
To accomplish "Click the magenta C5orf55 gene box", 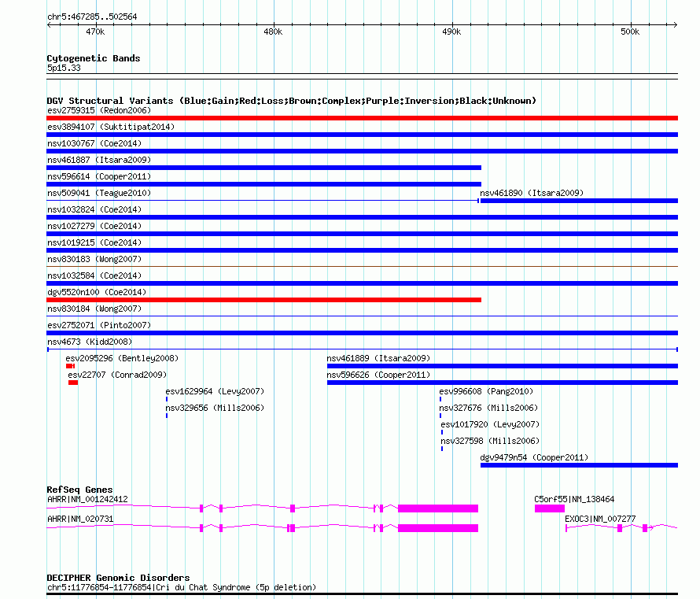I will coord(550,508).
